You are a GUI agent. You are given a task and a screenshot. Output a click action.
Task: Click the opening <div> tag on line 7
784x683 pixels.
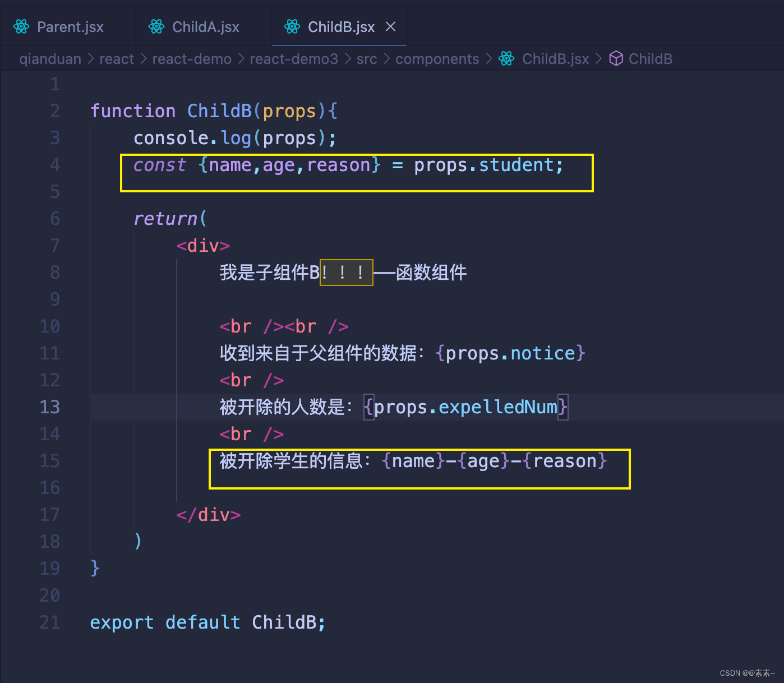click(203, 246)
